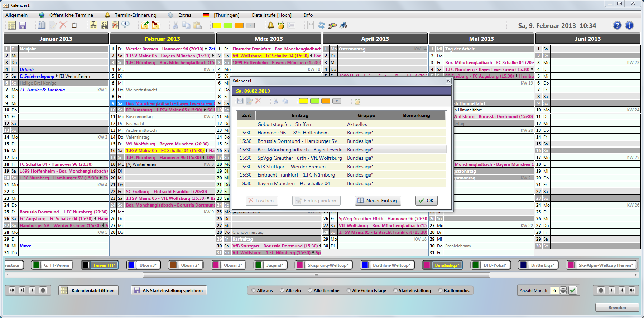Image resolution: width=644 pixels, height=318 pixels.
Task: Click the blue refresh arrows icon
Action: [321, 25]
